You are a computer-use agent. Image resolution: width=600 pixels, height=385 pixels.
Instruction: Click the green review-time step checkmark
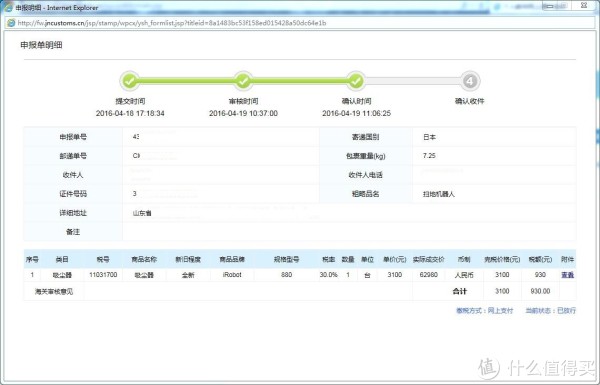click(243, 81)
